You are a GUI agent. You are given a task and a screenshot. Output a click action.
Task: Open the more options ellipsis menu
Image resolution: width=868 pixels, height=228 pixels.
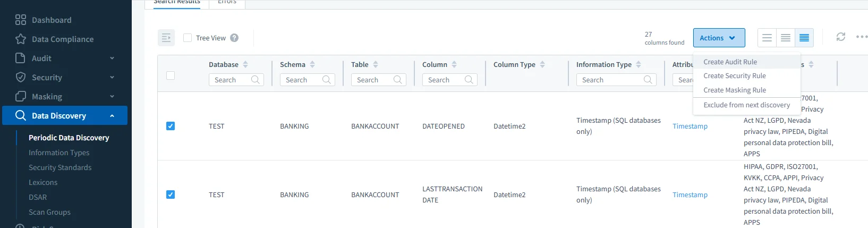(862, 37)
